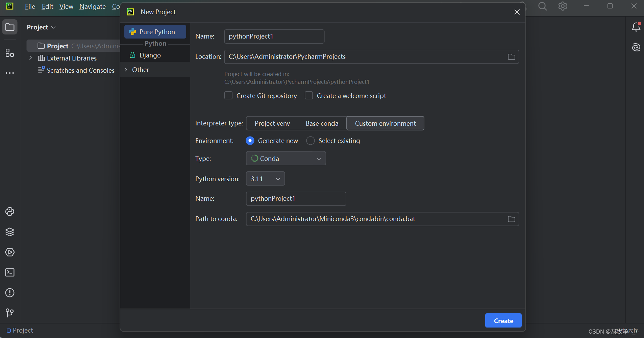Click the environment Name input field
This screenshot has width=644, height=338.
(x=296, y=199)
